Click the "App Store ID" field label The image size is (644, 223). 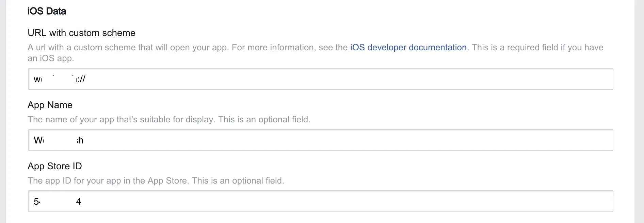[55, 166]
